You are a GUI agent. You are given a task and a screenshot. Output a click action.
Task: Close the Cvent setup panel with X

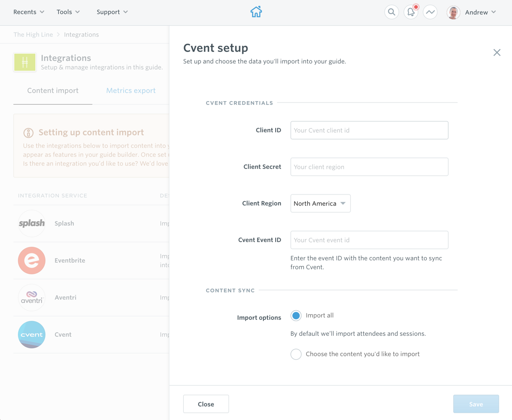point(496,53)
